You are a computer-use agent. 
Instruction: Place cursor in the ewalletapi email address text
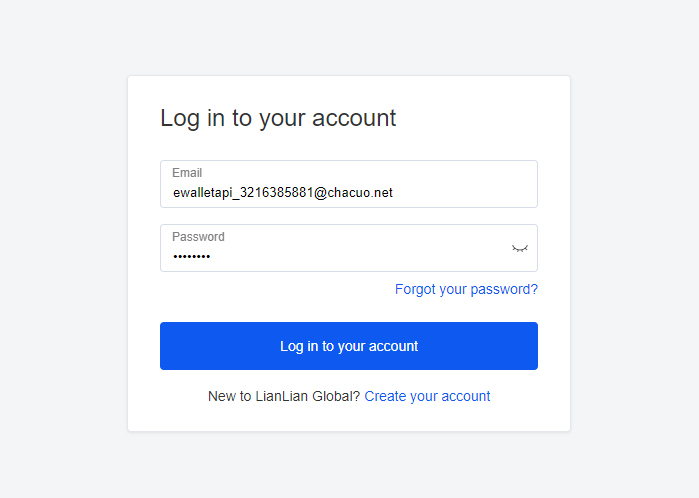tap(283, 193)
